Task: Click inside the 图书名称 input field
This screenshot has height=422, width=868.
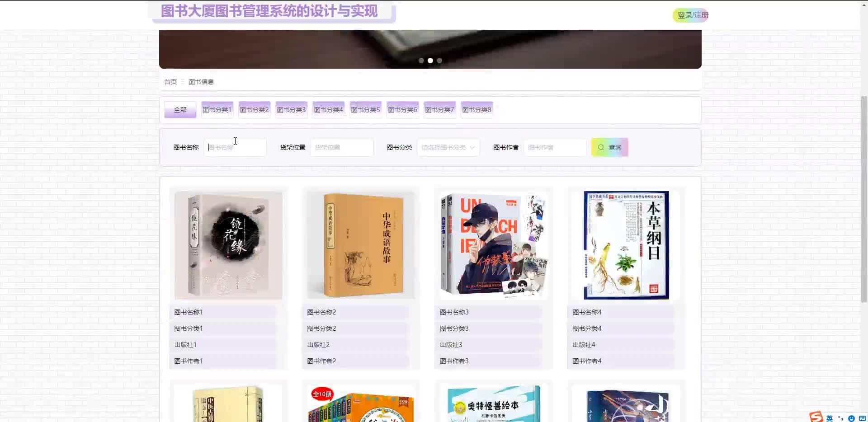Action: tap(235, 147)
